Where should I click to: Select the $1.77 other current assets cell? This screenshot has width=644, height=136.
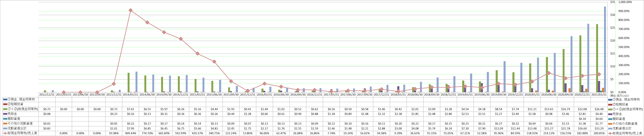599,124
